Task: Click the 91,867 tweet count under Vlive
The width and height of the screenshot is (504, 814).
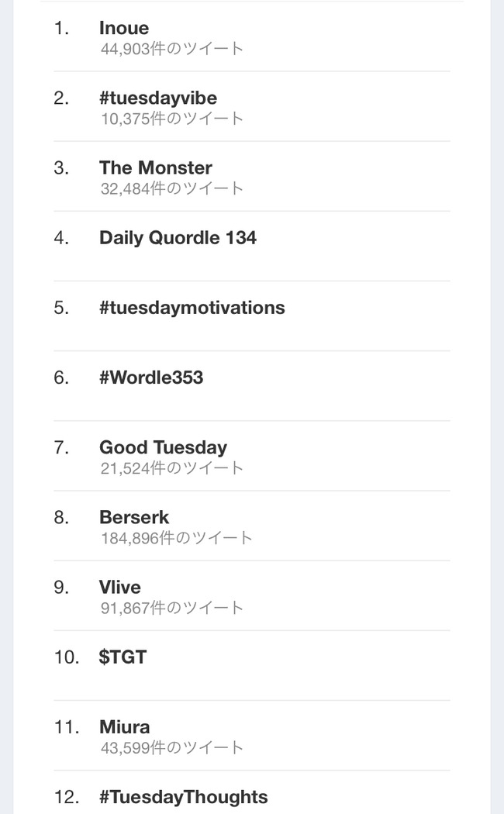Action: (x=172, y=607)
